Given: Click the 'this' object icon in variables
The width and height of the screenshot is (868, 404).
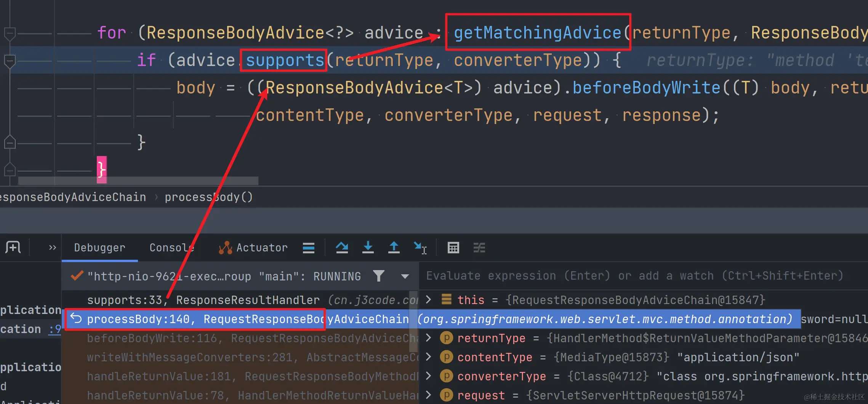Looking at the screenshot, I should click(446, 299).
